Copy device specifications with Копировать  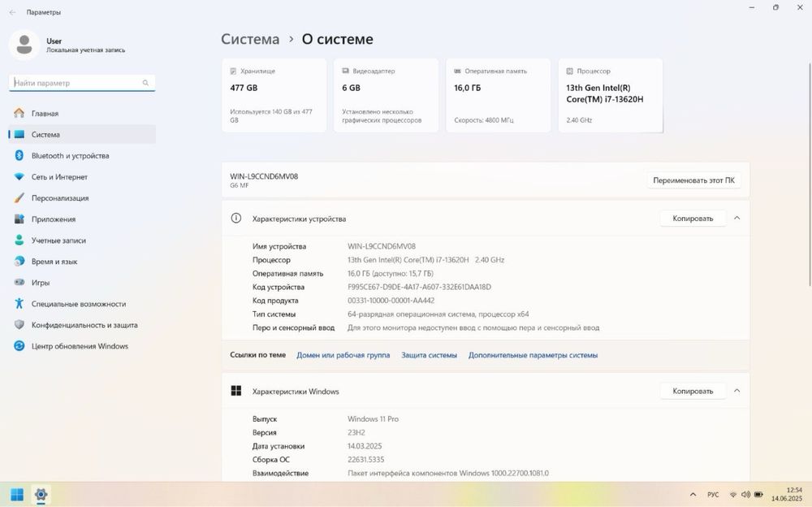pyautogui.click(x=693, y=219)
